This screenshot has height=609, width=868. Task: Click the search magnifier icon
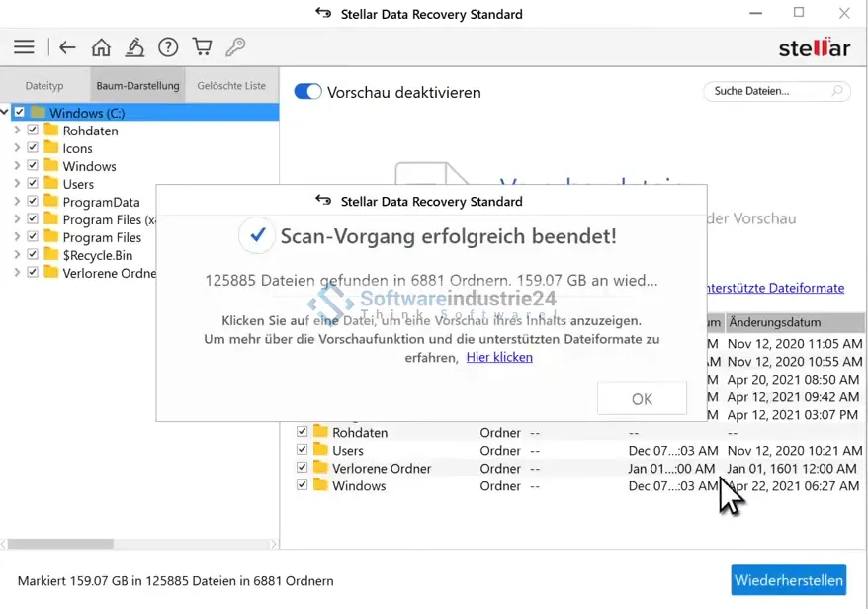(x=836, y=91)
